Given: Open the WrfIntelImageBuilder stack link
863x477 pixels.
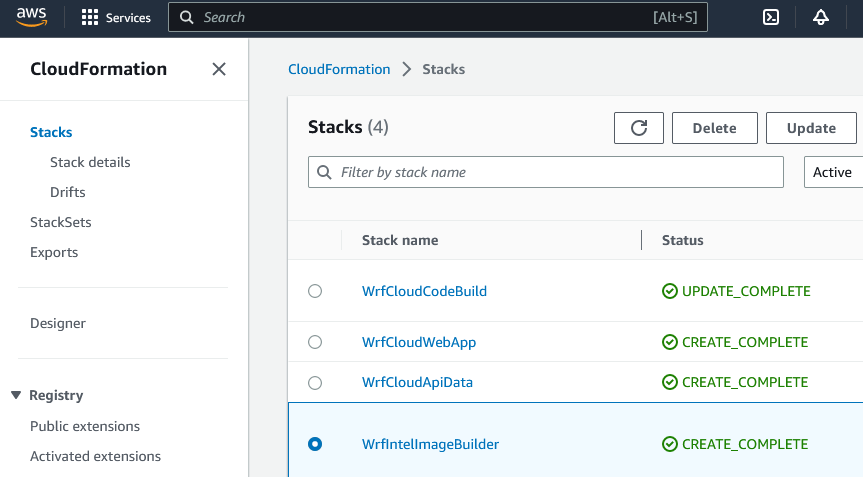Looking at the screenshot, I should (430, 444).
